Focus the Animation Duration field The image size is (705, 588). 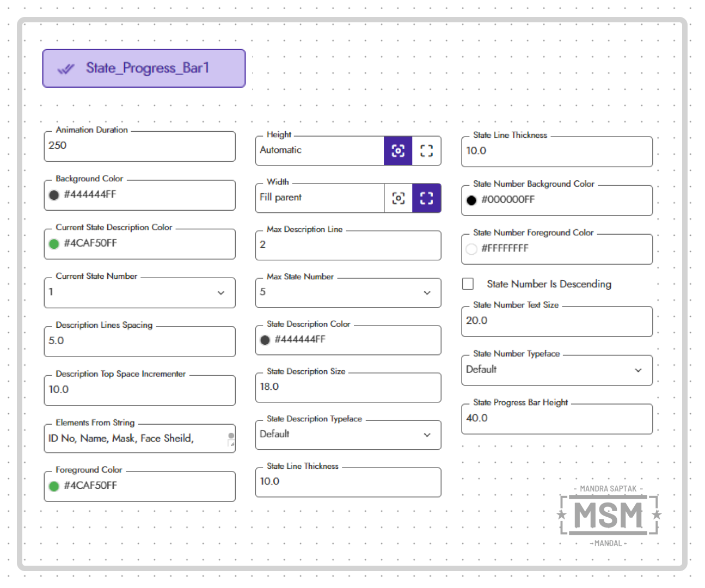(x=139, y=146)
